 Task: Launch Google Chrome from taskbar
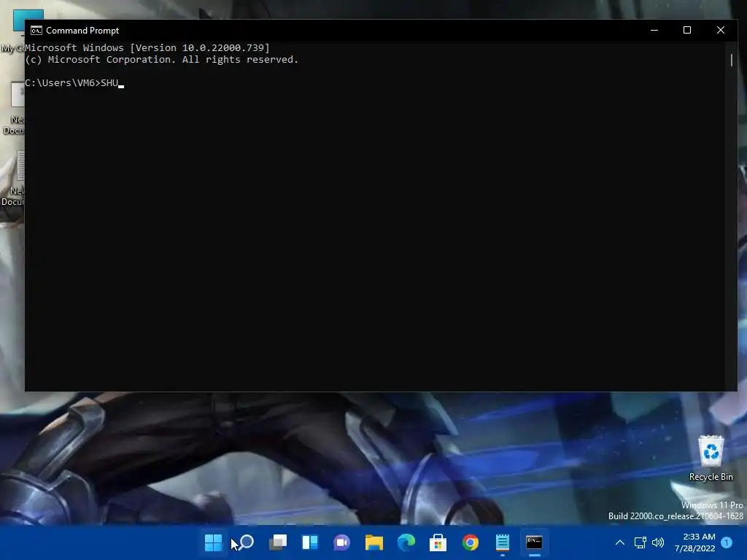(471, 542)
